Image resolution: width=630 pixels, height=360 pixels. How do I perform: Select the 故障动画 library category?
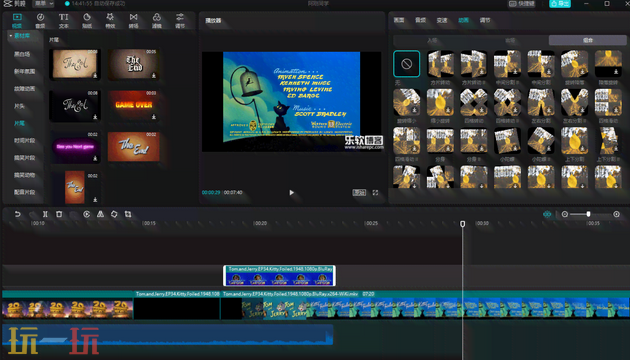pyautogui.click(x=25, y=88)
